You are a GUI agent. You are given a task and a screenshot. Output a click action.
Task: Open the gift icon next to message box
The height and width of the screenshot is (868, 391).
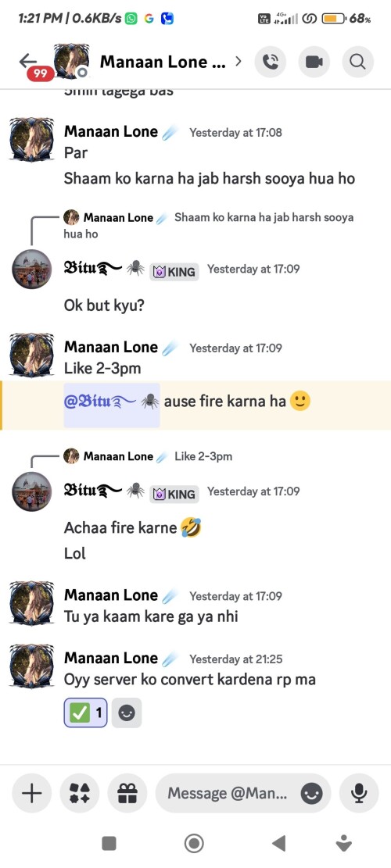(127, 793)
